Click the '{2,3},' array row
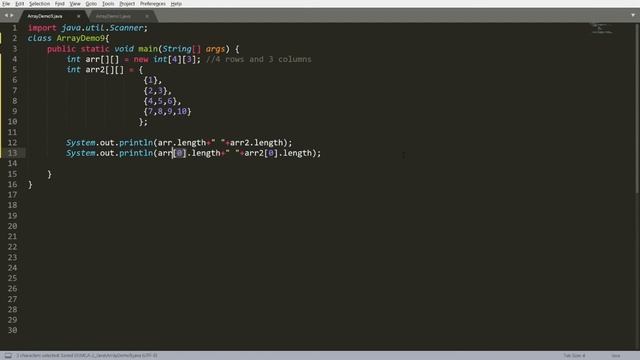This screenshot has width=640, height=360. pos(158,91)
